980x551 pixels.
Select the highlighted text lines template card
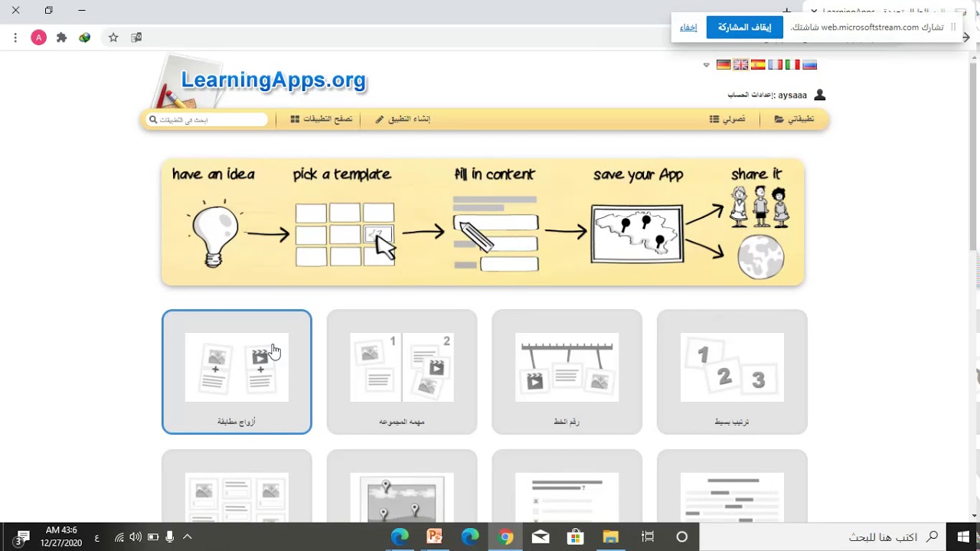pyautogui.click(x=732, y=486)
